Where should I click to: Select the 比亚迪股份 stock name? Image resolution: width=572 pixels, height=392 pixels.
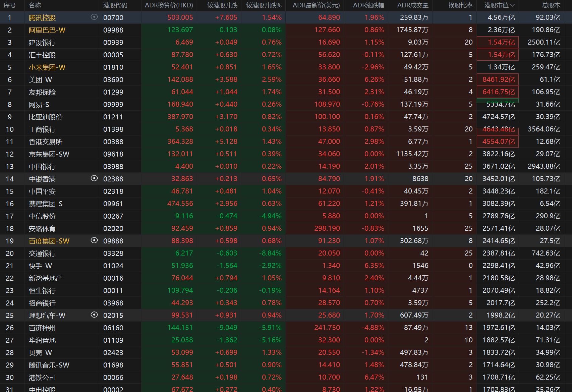[x=45, y=117]
